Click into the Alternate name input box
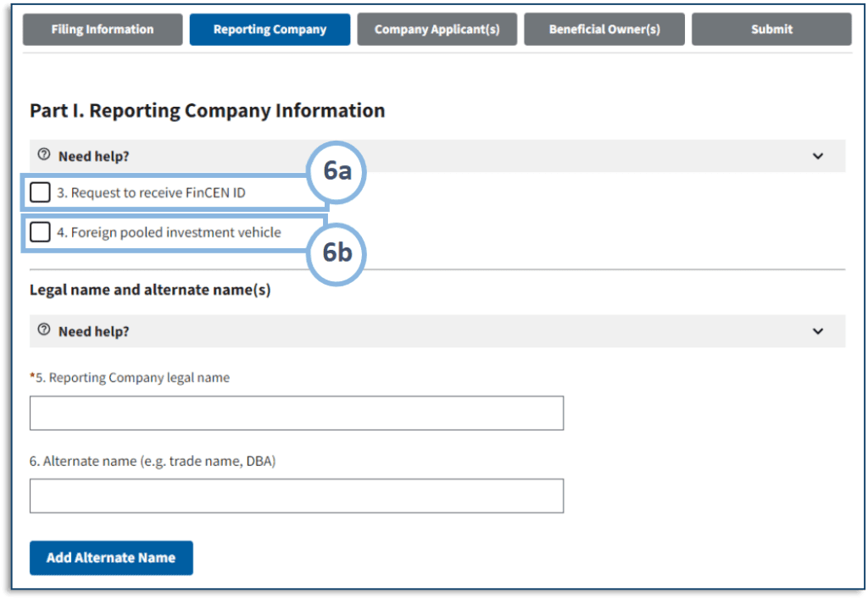Screen dimensions: 868x599 pyautogui.click(x=297, y=496)
